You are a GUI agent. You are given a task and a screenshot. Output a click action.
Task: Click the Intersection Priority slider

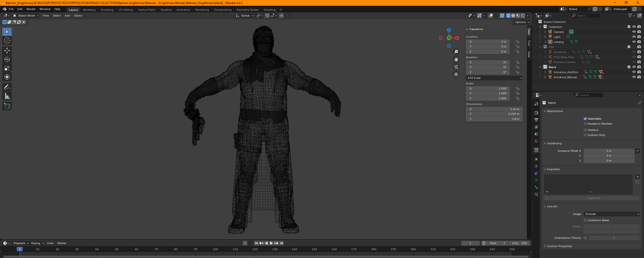click(614, 238)
